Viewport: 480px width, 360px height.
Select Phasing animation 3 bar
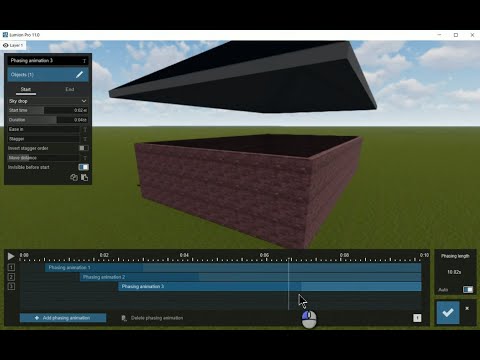click(270, 286)
